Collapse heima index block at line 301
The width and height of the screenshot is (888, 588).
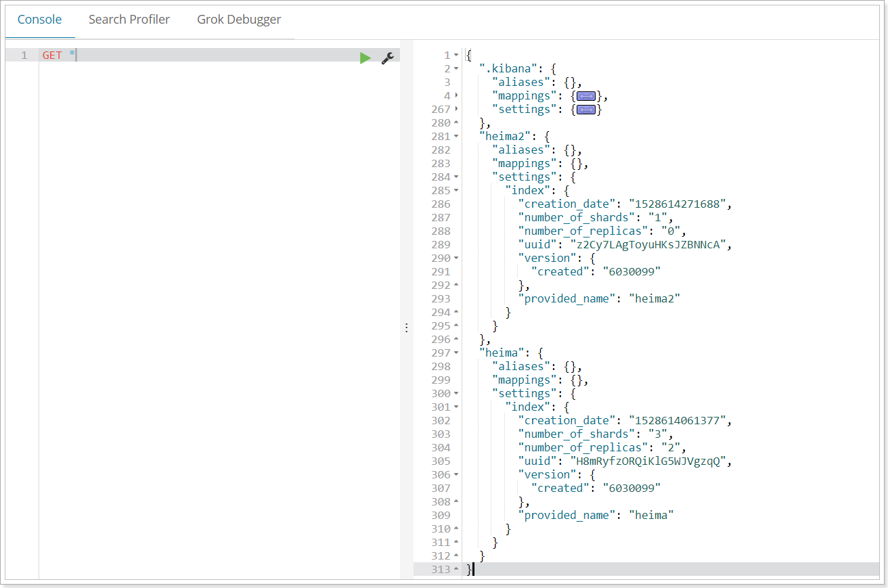point(456,407)
